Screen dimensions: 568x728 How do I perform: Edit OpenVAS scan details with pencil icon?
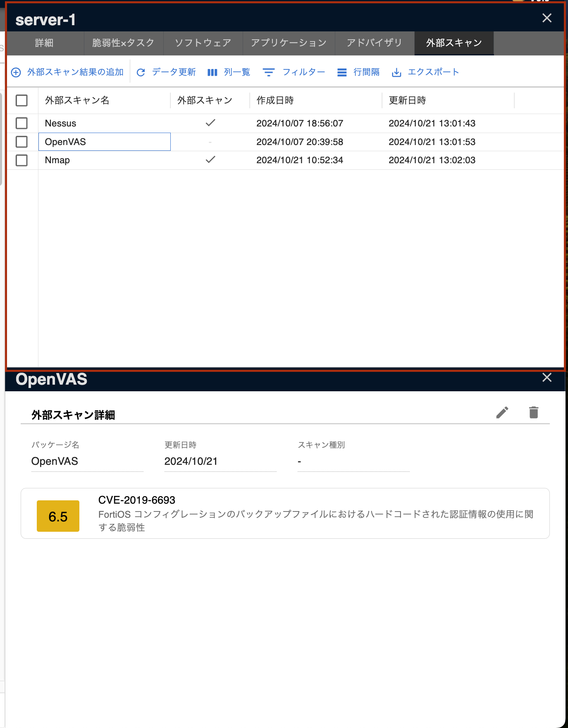tap(502, 412)
